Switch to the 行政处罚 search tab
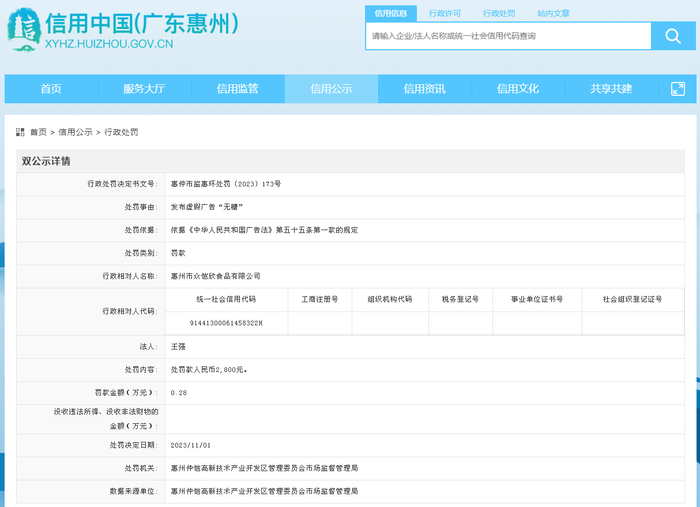 [499, 14]
